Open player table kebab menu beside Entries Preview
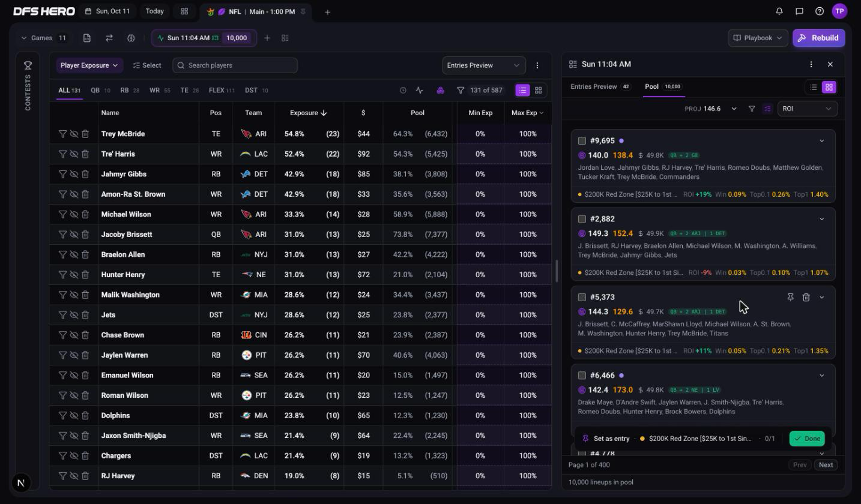861x504 pixels. [537, 65]
